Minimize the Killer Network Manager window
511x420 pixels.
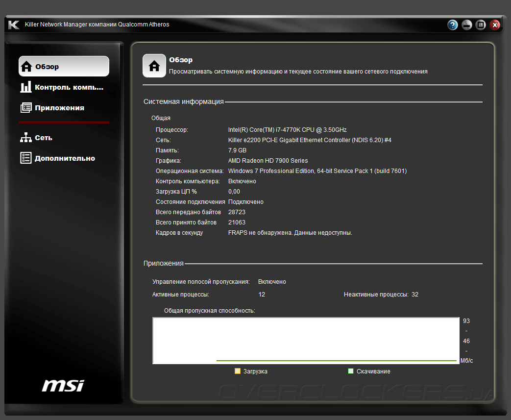[x=467, y=25]
